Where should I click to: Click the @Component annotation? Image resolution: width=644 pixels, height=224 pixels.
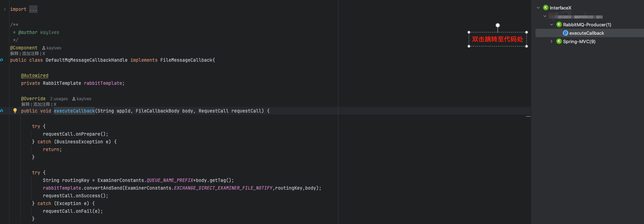(24, 48)
